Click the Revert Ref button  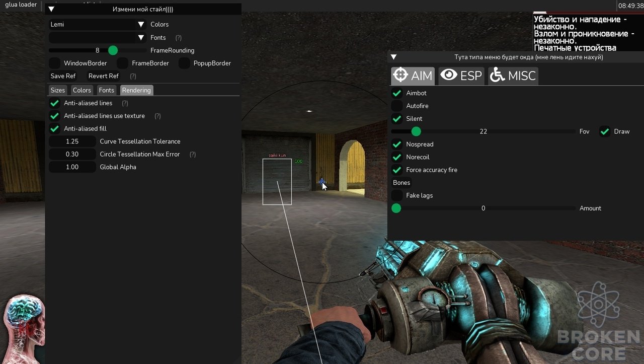(104, 76)
